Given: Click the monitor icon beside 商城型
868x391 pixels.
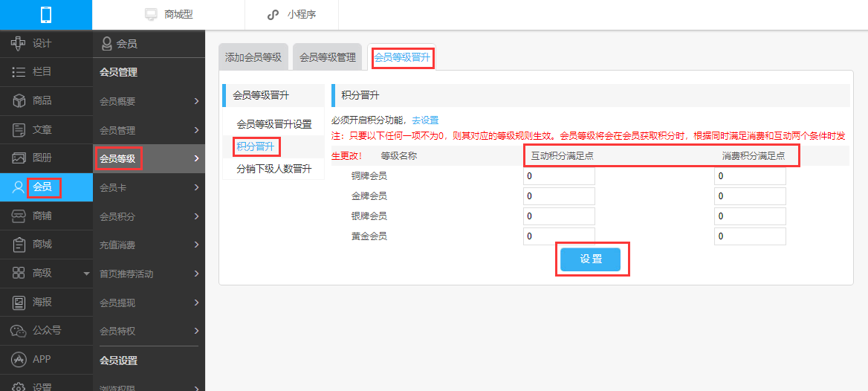Looking at the screenshot, I should pyautogui.click(x=151, y=15).
